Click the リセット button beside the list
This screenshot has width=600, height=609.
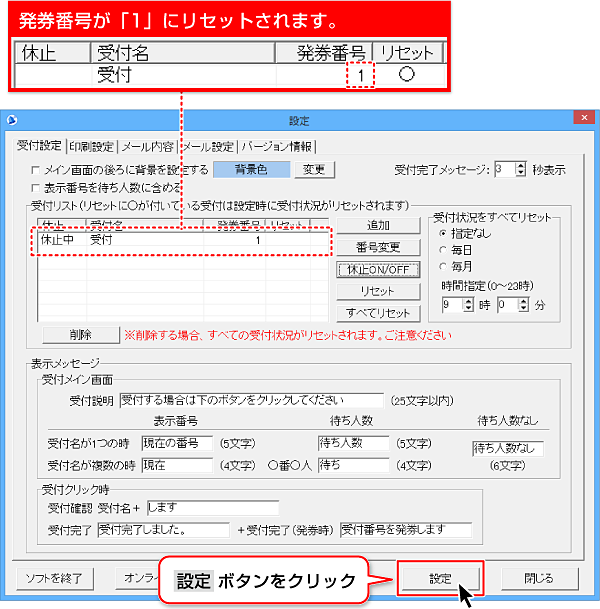(378, 291)
